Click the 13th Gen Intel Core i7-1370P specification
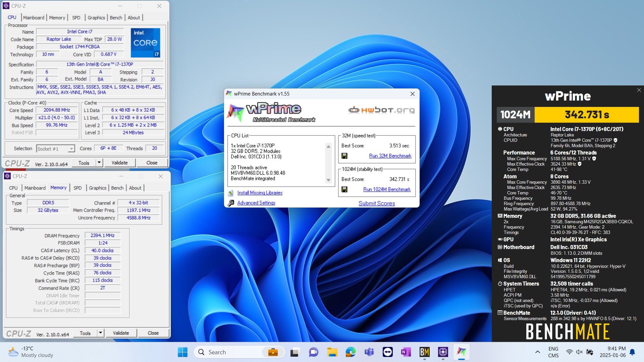This screenshot has width=644, height=362. [x=100, y=64]
